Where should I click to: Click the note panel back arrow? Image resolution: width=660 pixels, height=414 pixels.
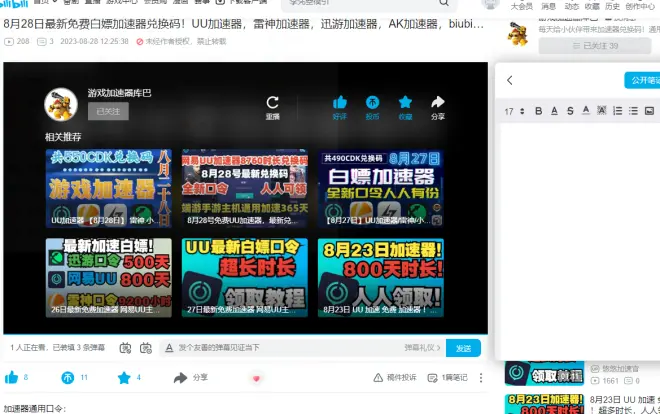(x=510, y=80)
